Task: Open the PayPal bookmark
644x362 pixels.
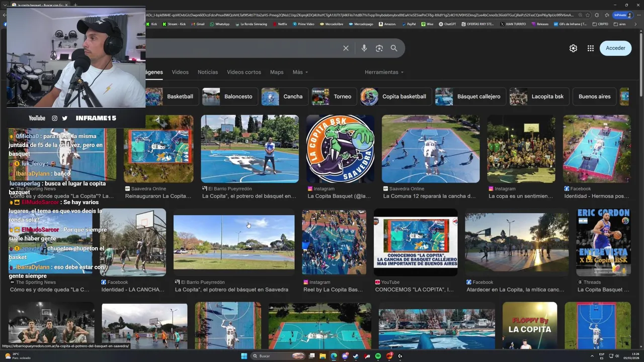Action: 408,24
